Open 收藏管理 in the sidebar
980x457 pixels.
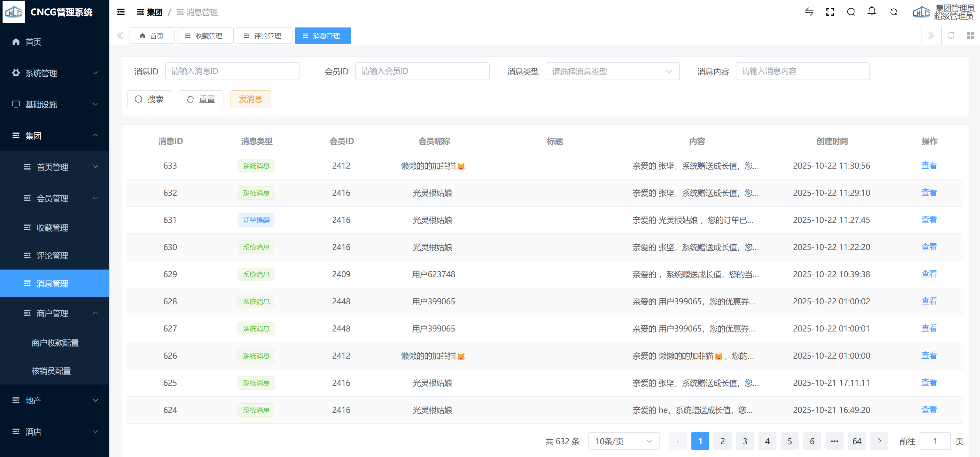tap(52, 228)
